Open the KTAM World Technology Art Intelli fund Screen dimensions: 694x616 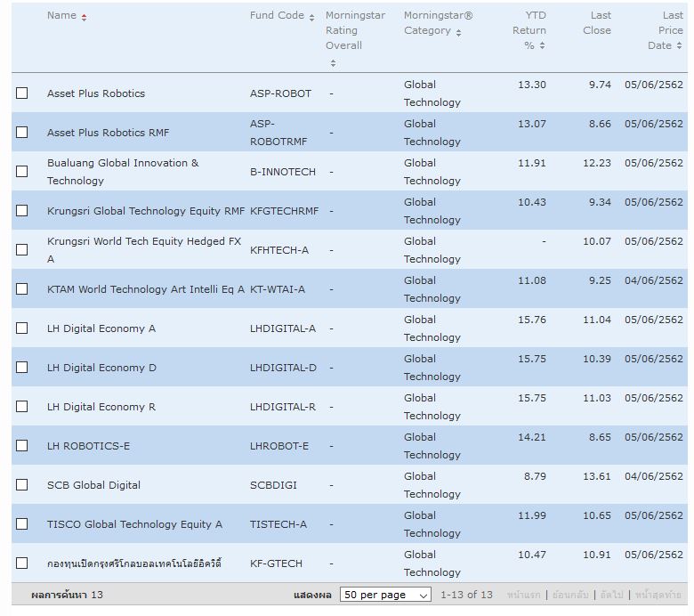tap(145, 289)
